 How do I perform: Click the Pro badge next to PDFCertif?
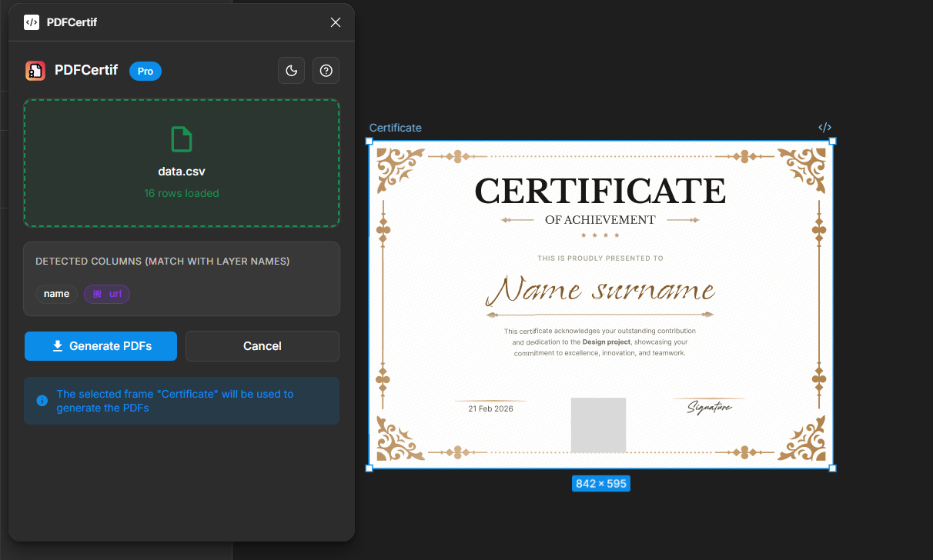(145, 70)
